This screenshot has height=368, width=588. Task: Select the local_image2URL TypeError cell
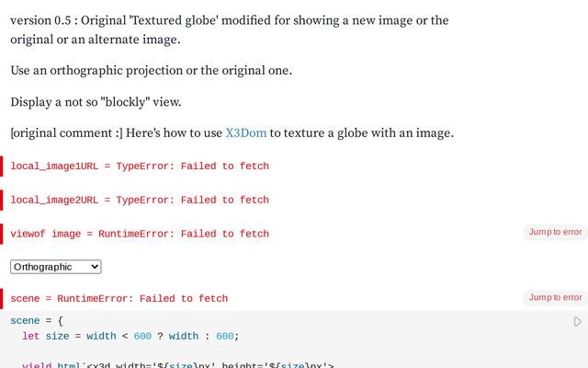click(x=140, y=200)
